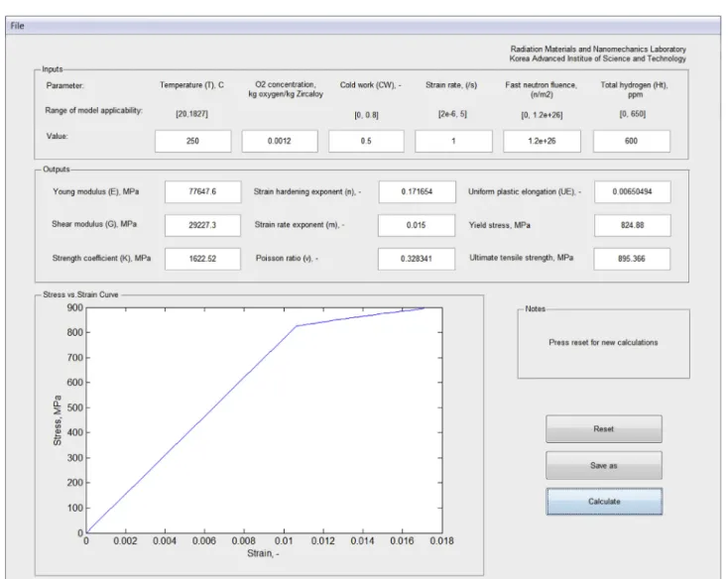Click the 0.01 tick label on strain axis
The width and height of the screenshot is (728, 579).
(x=284, y=541)
